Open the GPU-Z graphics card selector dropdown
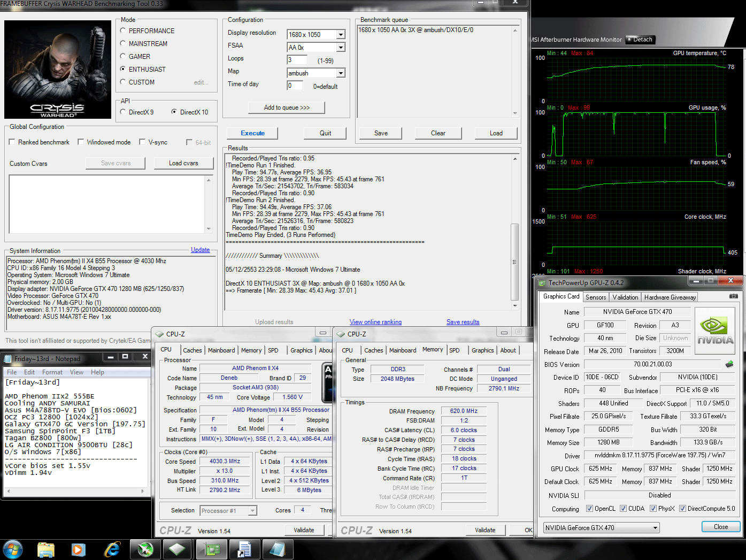This screenshot has width=746, height=560. [x=601, y=527]
